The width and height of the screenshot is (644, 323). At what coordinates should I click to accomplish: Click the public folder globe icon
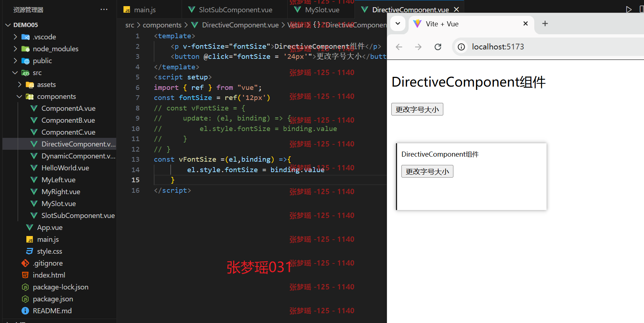click(25, 61)
